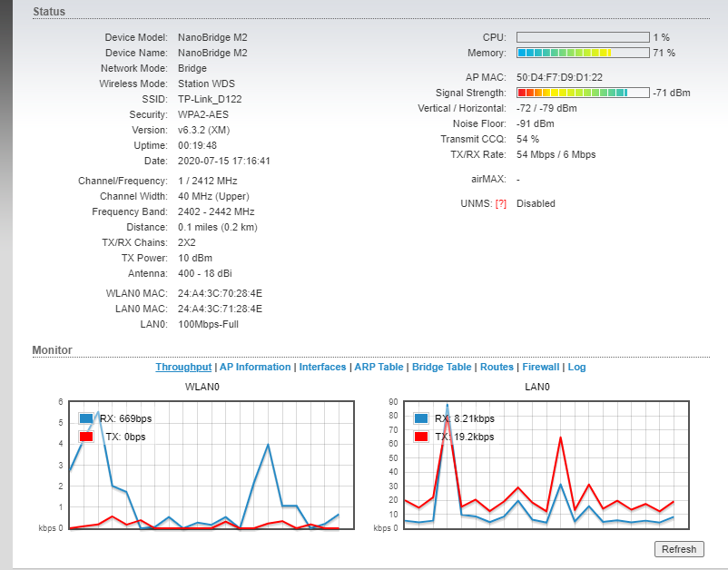Click the Status section heading
728x570 pixels.
(49, 12)
